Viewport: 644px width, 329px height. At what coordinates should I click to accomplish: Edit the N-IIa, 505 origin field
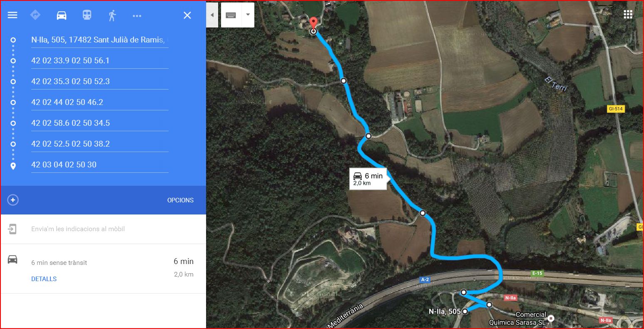tap(99, 40)
